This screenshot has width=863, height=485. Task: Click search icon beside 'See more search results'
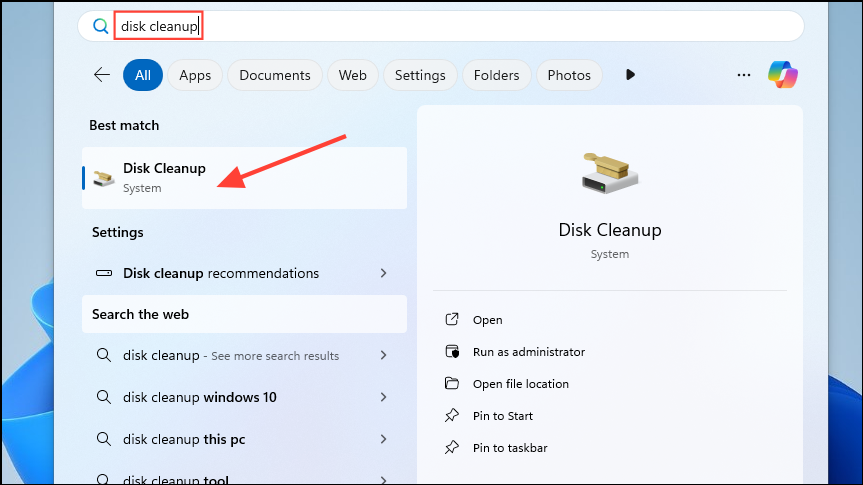[103, 355]
